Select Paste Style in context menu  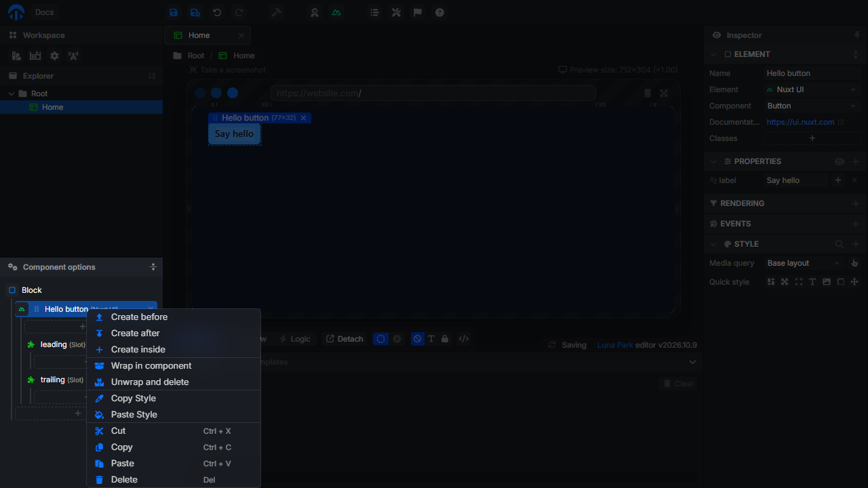tap(174, 415)
